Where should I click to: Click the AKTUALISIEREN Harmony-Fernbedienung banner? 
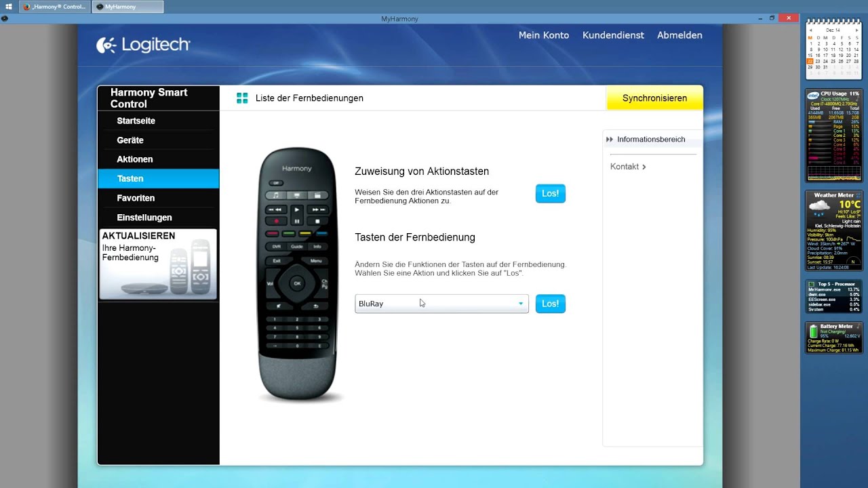pyautogui.click(x=158, y=264)
